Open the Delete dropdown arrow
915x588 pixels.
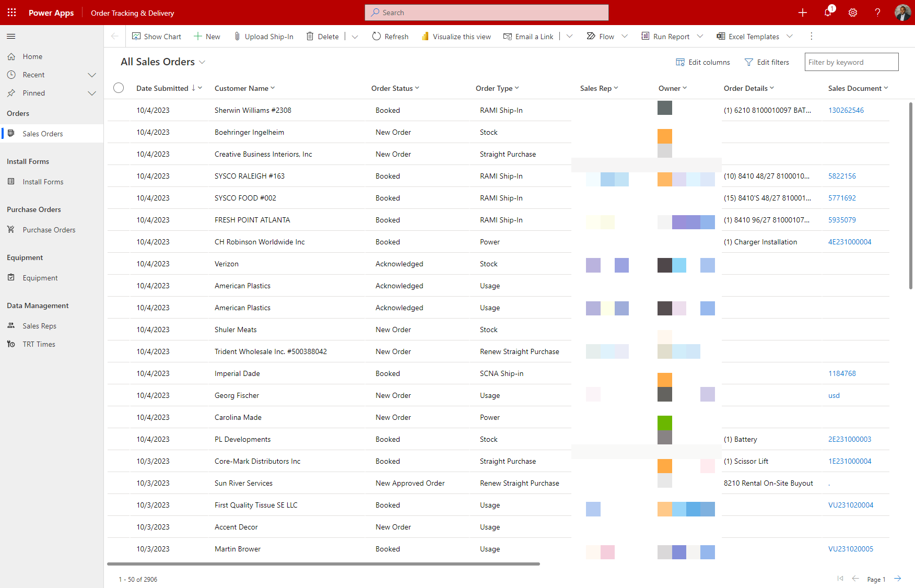[355, 37]
